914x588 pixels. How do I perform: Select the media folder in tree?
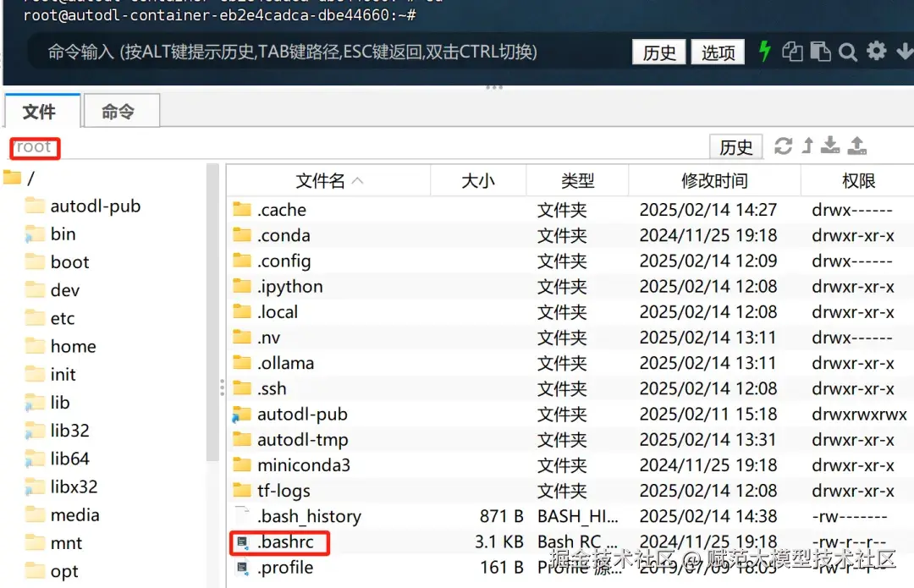[63, 514]
